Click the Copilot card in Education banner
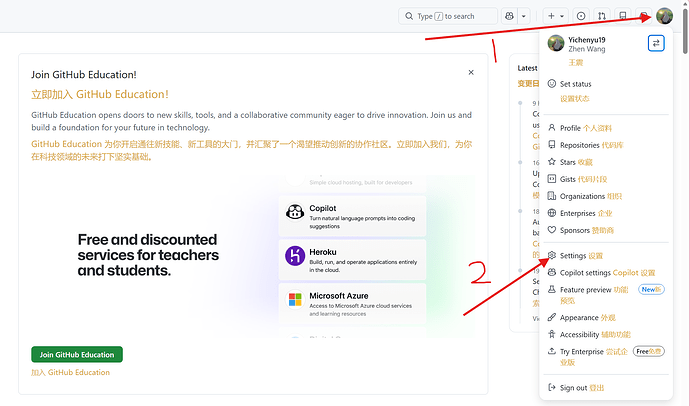Screen dimensions: 690x406 click(352, 216)
